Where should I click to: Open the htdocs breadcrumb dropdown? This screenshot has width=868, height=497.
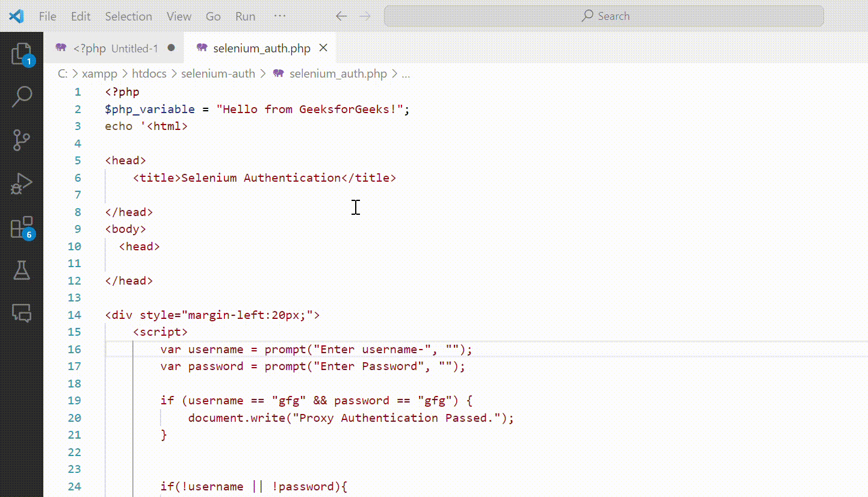[x=149, y=73]
